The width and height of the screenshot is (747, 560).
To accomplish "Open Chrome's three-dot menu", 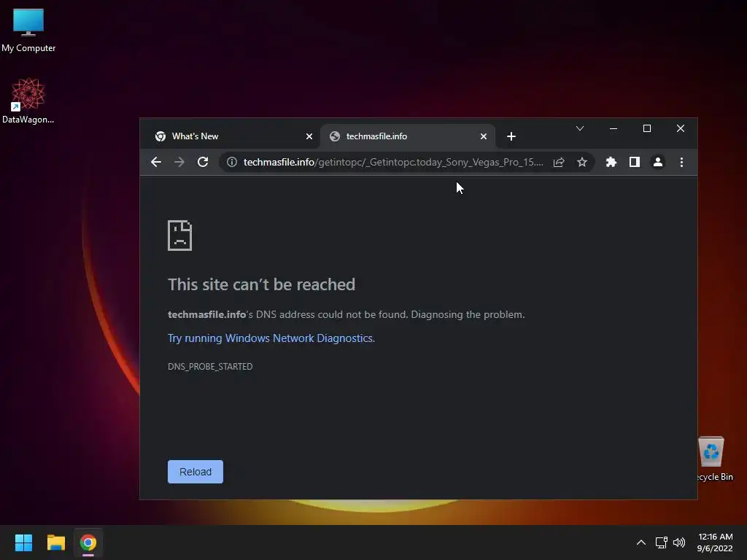I will coord(681,162).
